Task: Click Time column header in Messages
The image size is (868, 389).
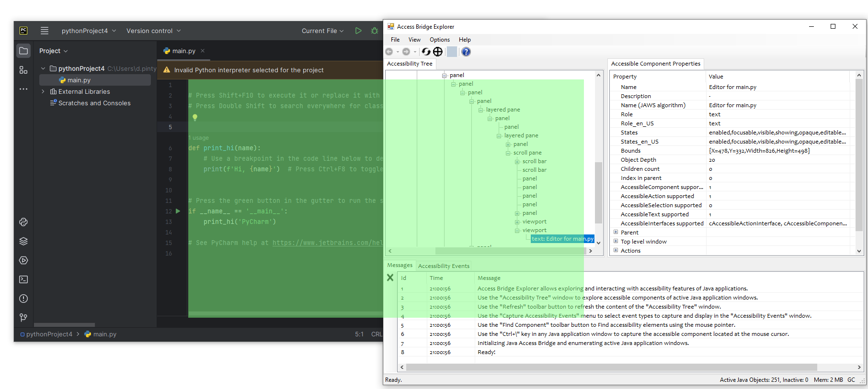Action: point(450,278)
